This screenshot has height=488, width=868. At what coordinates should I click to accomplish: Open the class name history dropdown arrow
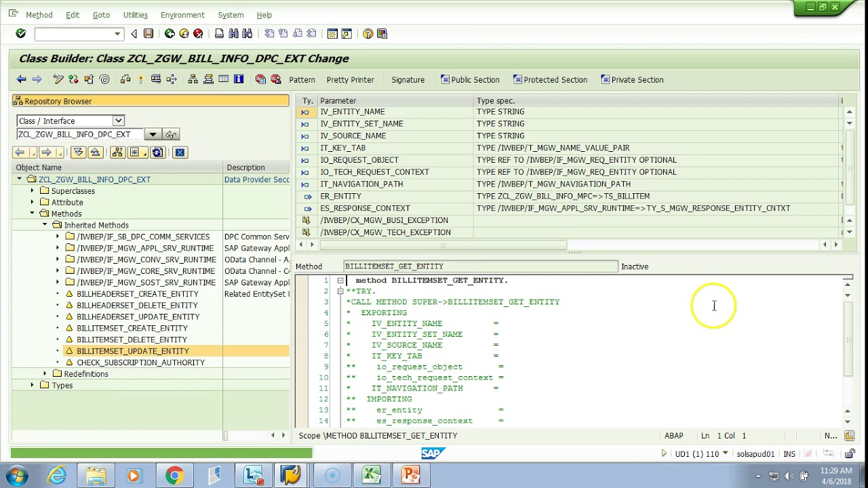coord(153,134)
